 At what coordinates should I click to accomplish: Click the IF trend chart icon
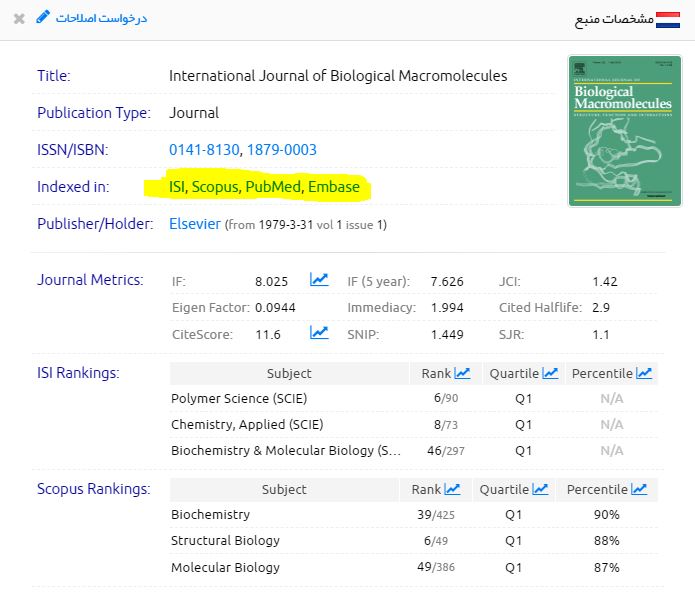(319, 280)
